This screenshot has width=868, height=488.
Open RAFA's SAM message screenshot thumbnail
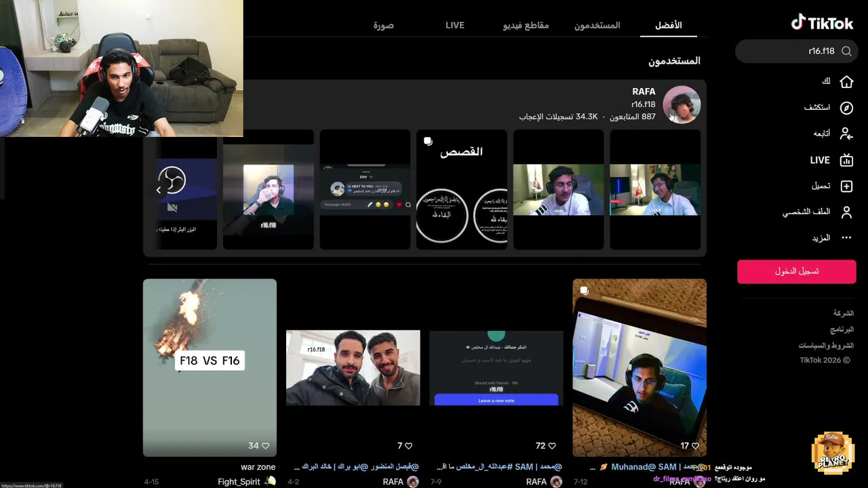365,190
